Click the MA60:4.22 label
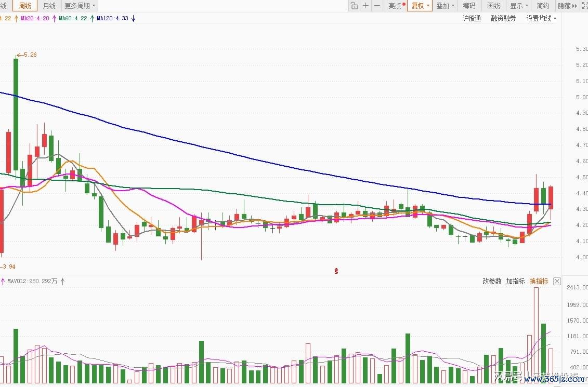 [x=73, y=18]
